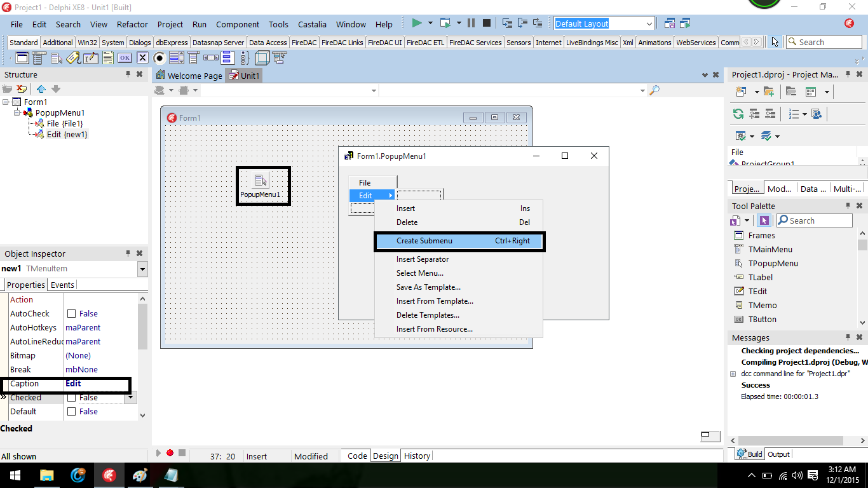Open the TMenuItem instance selector dropdown

pos(142,269)
